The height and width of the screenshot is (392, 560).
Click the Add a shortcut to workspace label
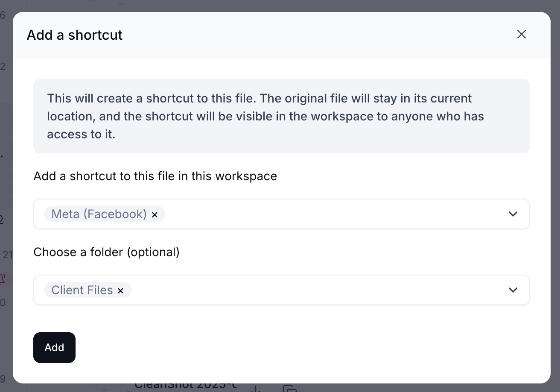click(x=155, y=176)
